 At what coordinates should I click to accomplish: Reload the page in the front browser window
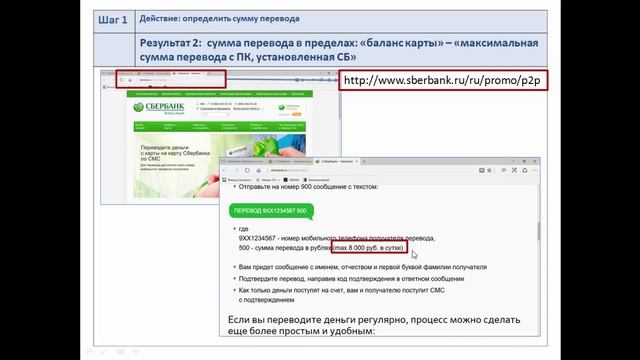click(247, 170)
